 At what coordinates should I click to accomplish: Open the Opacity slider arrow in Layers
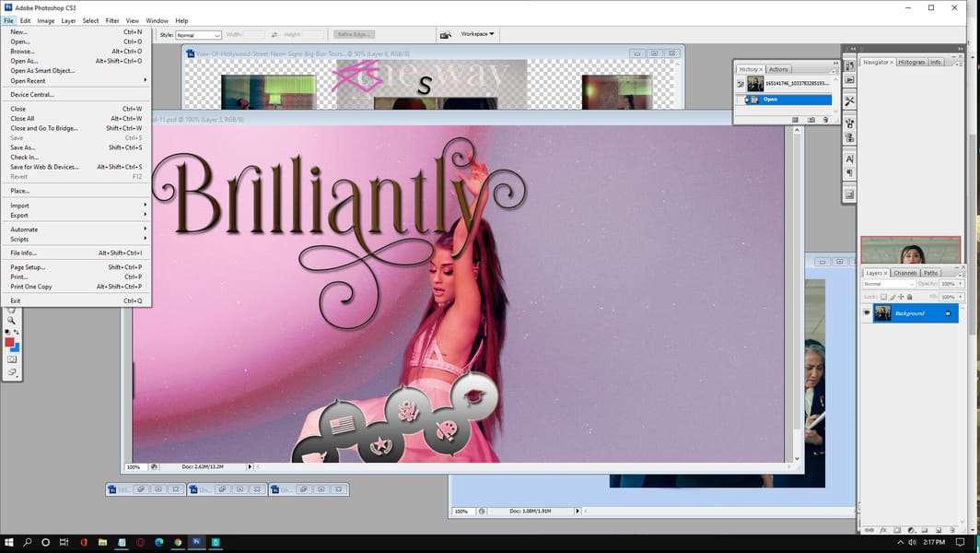[961, 284]
